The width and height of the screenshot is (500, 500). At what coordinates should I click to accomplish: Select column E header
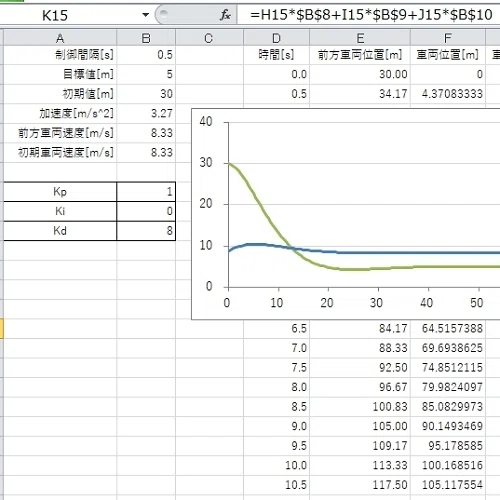tap(360, 38)
